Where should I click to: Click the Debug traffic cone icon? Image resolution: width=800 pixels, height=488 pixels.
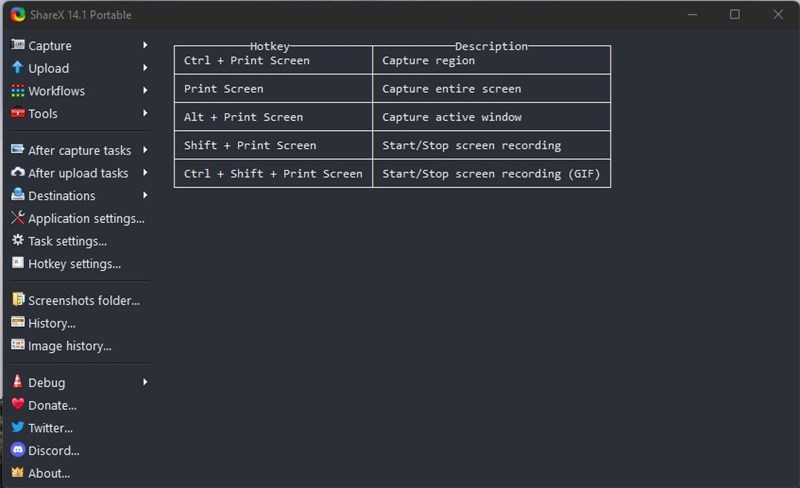17,382
